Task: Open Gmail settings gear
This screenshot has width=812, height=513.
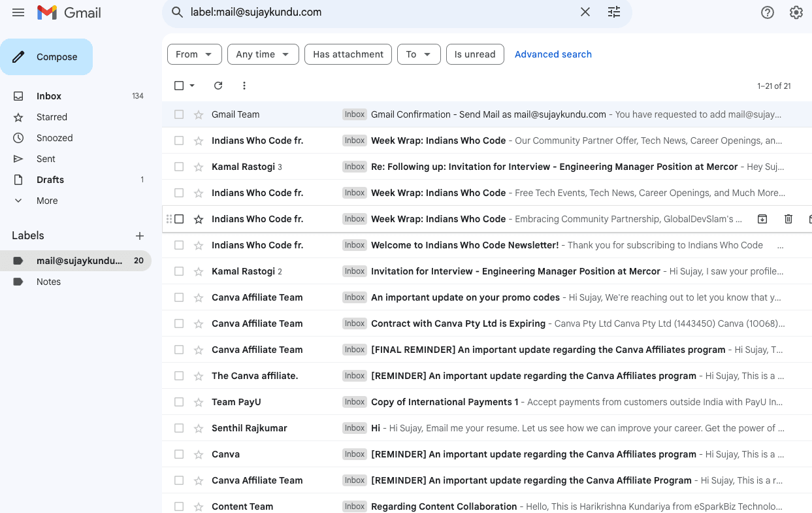Action: [796, 12]
